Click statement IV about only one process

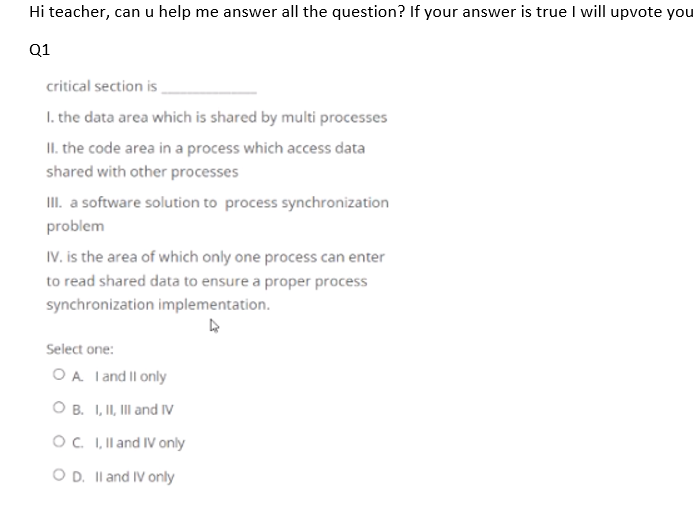click(x=215, y=281)
